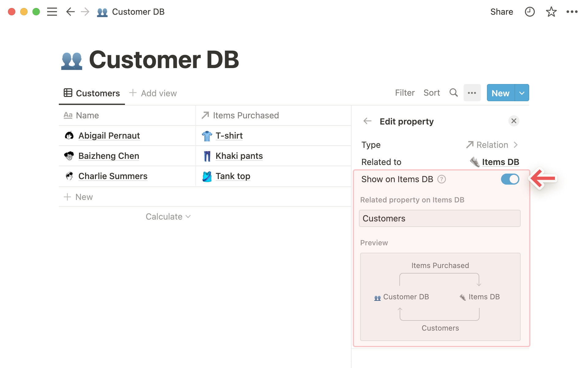Select the Customers related property input field
588x368 pixels.
[440, 218]
